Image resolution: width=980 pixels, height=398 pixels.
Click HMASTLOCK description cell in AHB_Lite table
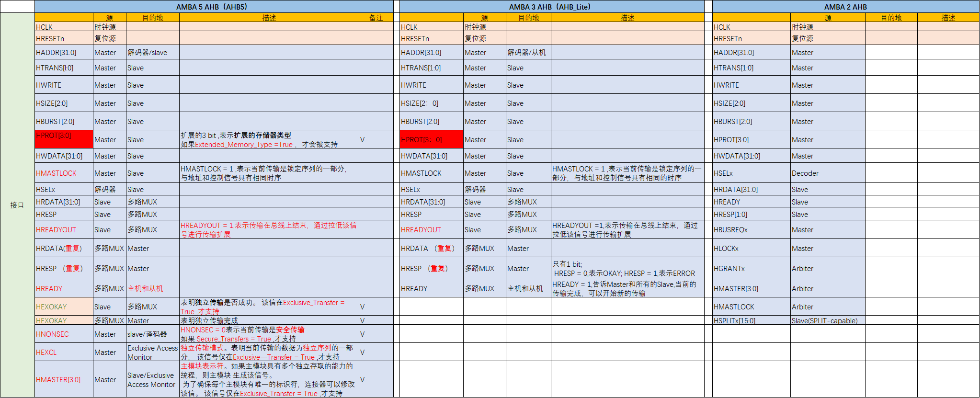coord(627,173)
